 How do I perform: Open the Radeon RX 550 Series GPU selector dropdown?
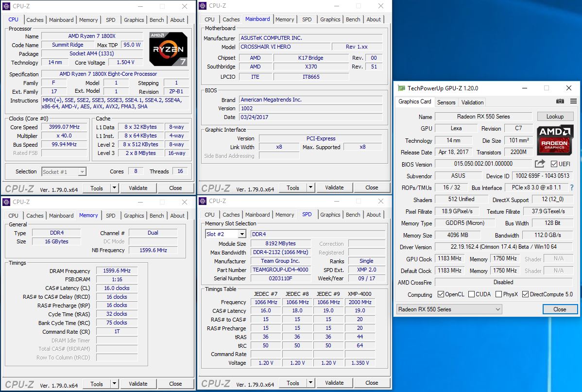point(449,309)
